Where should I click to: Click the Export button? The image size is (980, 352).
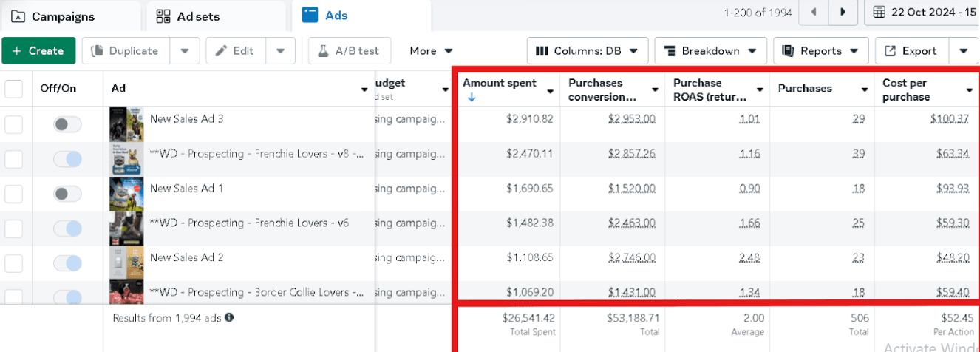click(x=911, y=51)
